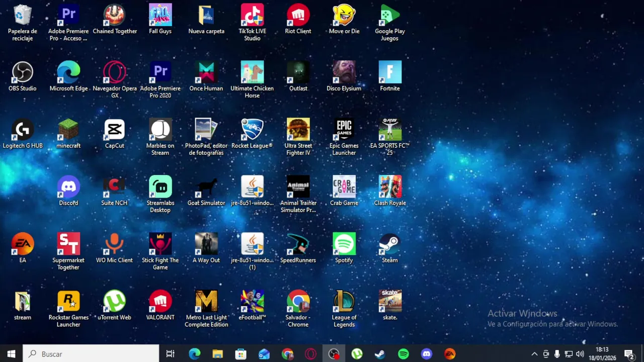Viewport: 644px width, 362px height.
Task: Select Marbles on Stream shortcut
Action: 160,137
